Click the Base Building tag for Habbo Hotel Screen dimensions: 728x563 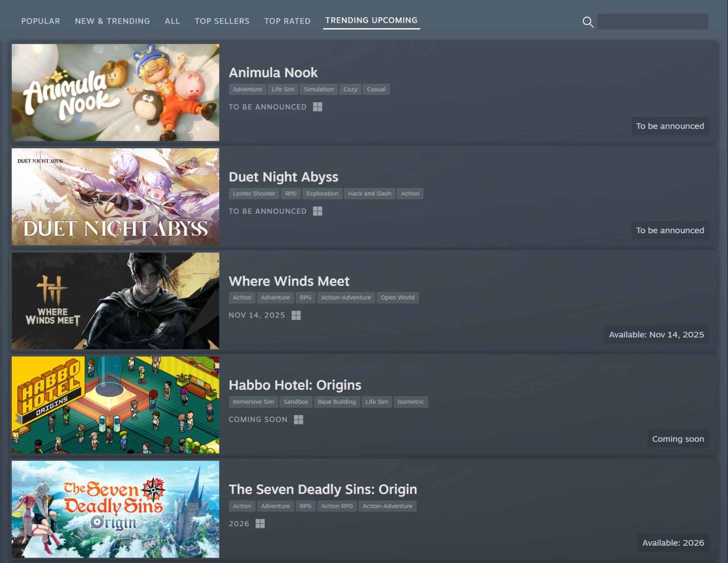click(x=337, y=402)
